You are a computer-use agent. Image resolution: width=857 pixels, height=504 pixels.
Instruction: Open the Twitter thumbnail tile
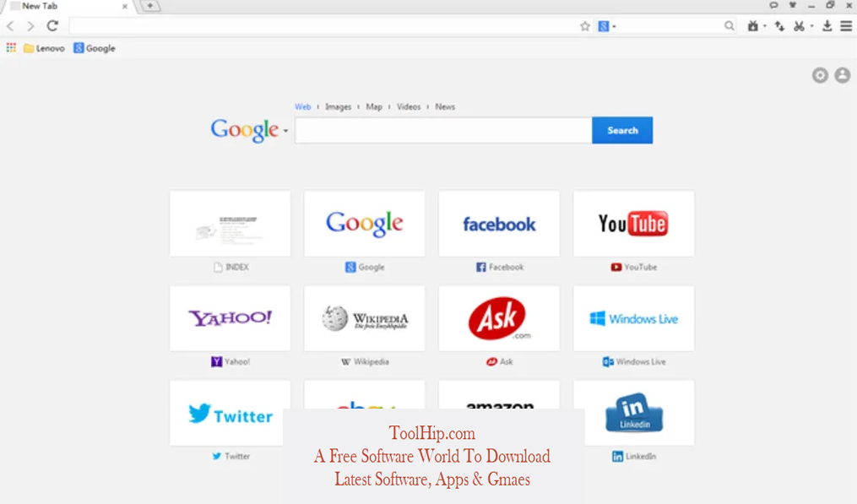tap(231, 413)
